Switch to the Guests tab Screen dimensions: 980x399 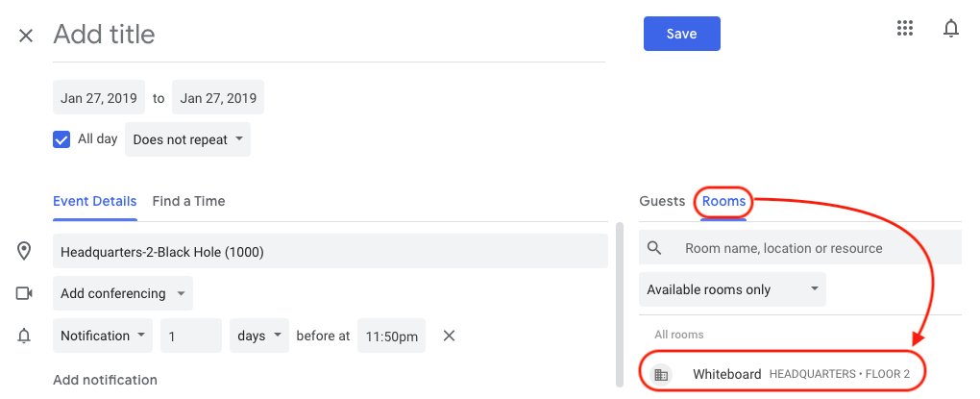pyautogui.click(x=661, y=201)
